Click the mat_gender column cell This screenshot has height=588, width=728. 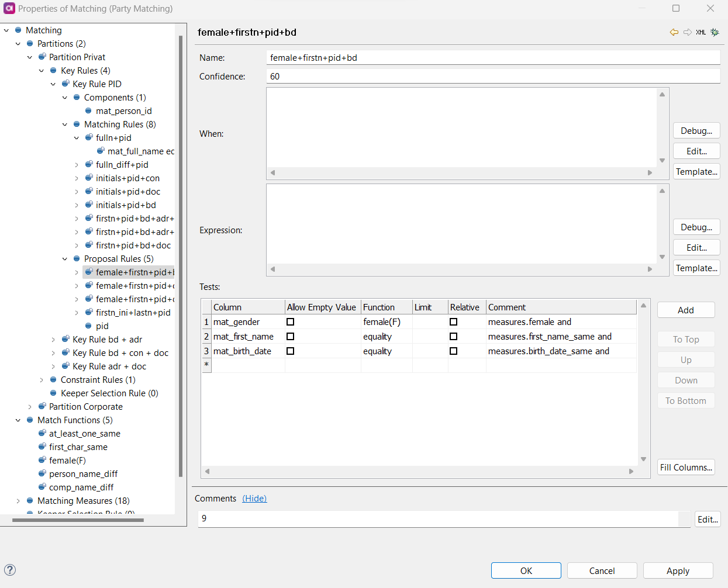click(248, 321)
